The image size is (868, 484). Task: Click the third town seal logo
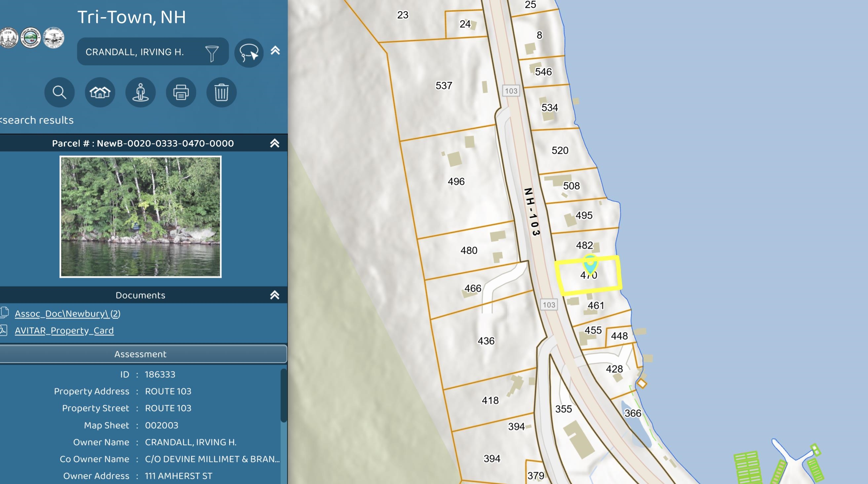click(53, 37)
